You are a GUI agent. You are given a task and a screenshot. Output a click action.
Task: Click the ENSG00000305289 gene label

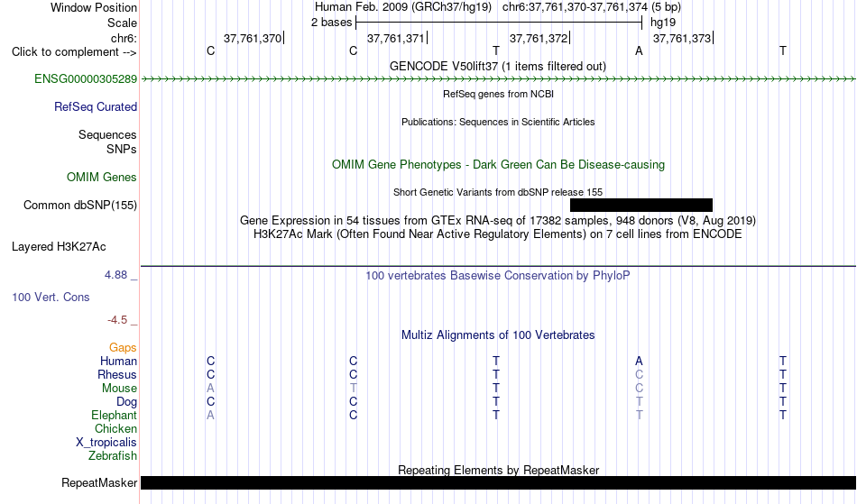click(86, 79)
